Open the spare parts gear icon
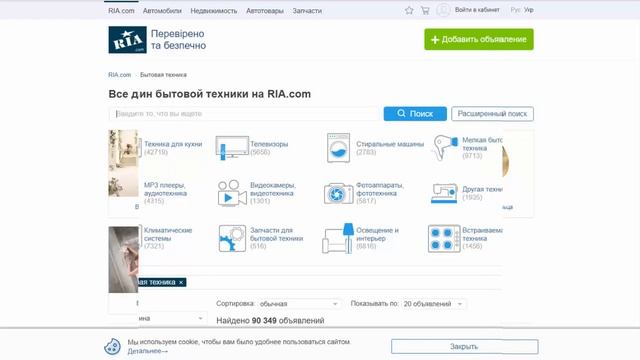Viewport: 640px width, 360px height. click(232, 238)
